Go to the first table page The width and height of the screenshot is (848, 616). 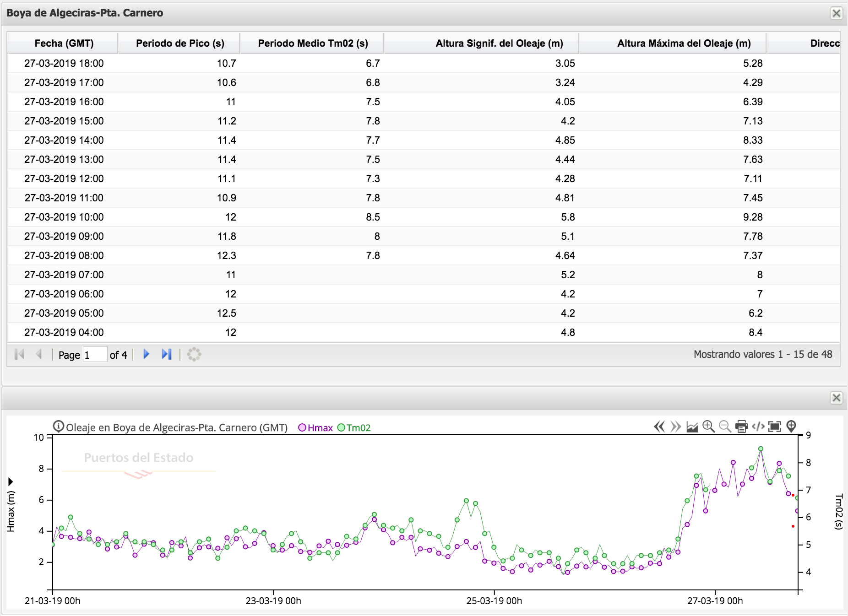(19, 354)
